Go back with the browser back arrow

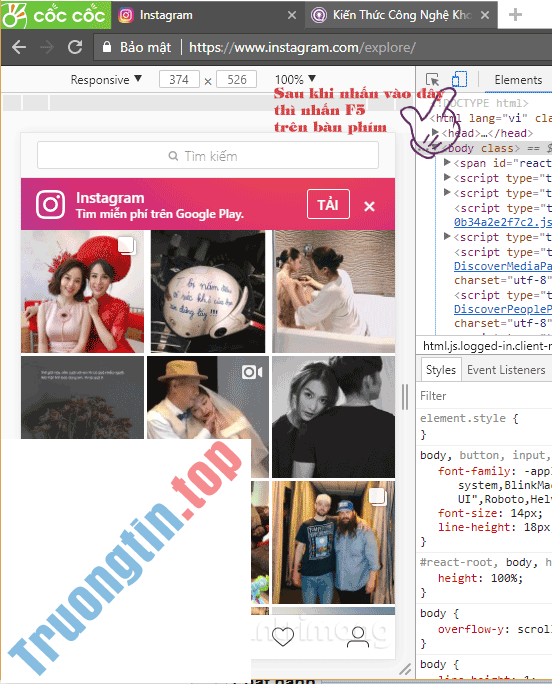point(19,47)
